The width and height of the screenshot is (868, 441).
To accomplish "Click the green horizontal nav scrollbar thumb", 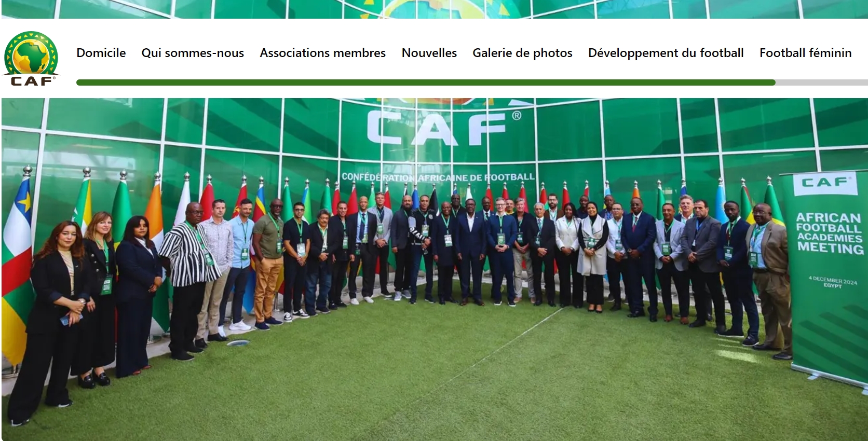I will point(426,82).
